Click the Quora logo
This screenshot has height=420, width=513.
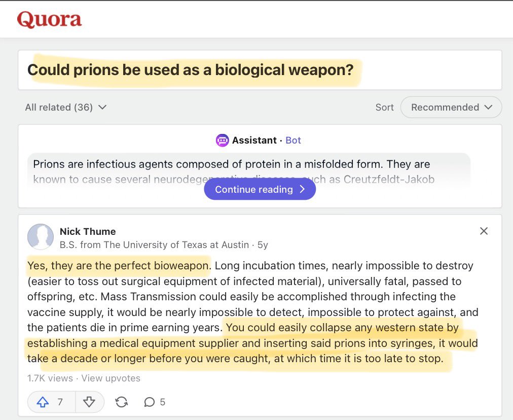tap(49, 20)
